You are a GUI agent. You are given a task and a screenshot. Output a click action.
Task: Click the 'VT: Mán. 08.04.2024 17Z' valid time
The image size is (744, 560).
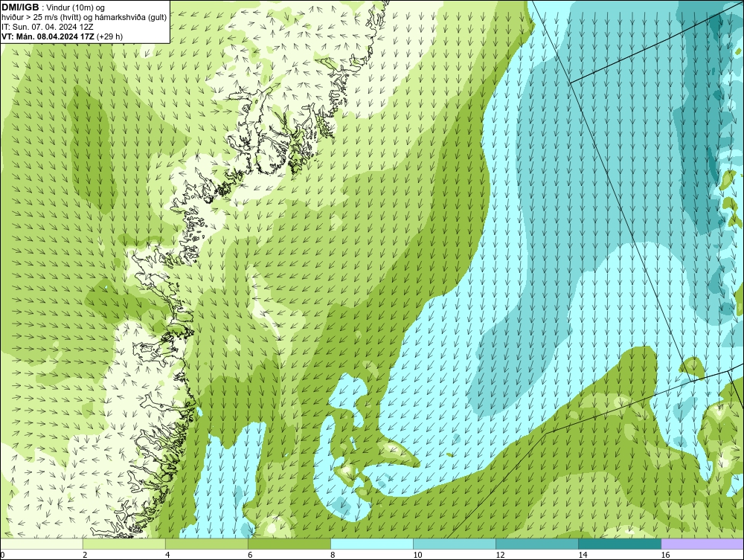coord(48,36)
